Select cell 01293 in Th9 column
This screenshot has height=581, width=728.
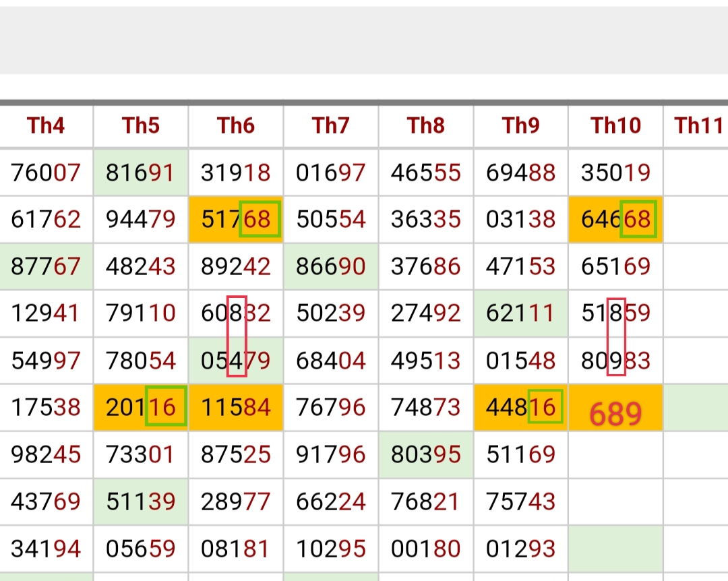click(520, 549)
